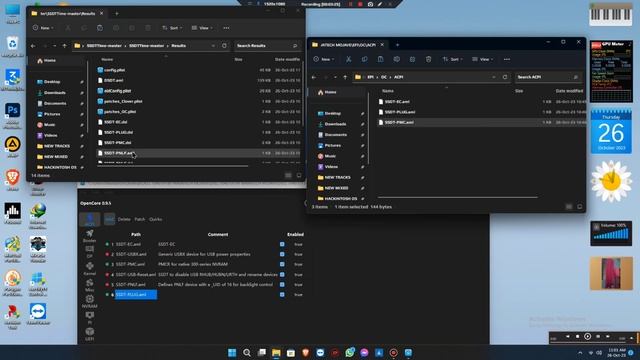Open File Explorer from the taskbar
The image size is (640, 360).
pos(276,353)
